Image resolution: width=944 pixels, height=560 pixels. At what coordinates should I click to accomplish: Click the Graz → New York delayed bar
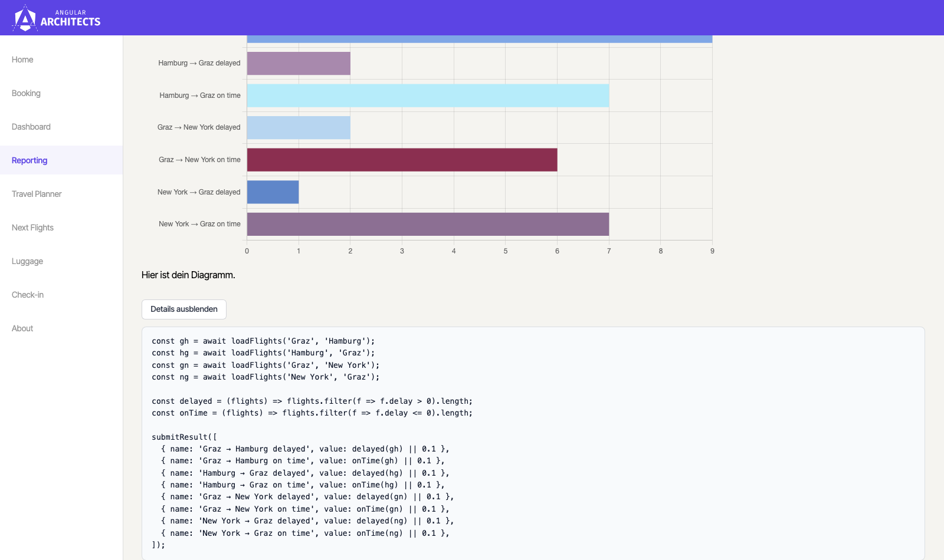[299, 127]
